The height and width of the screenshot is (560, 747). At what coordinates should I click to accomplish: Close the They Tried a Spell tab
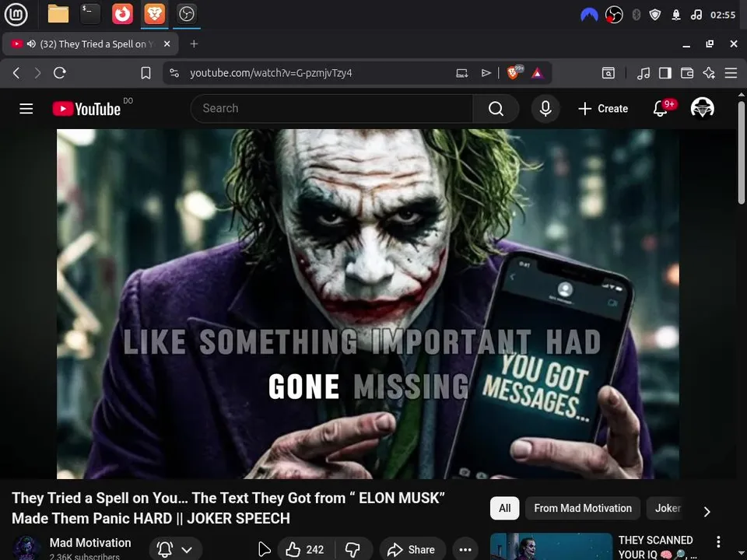click(x=167, y=44)
